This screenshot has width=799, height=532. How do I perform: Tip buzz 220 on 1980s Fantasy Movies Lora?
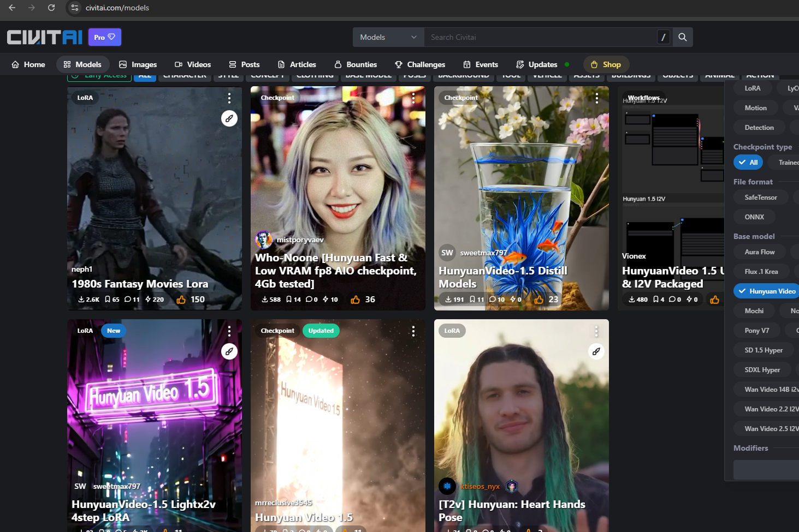coord(155,300)
